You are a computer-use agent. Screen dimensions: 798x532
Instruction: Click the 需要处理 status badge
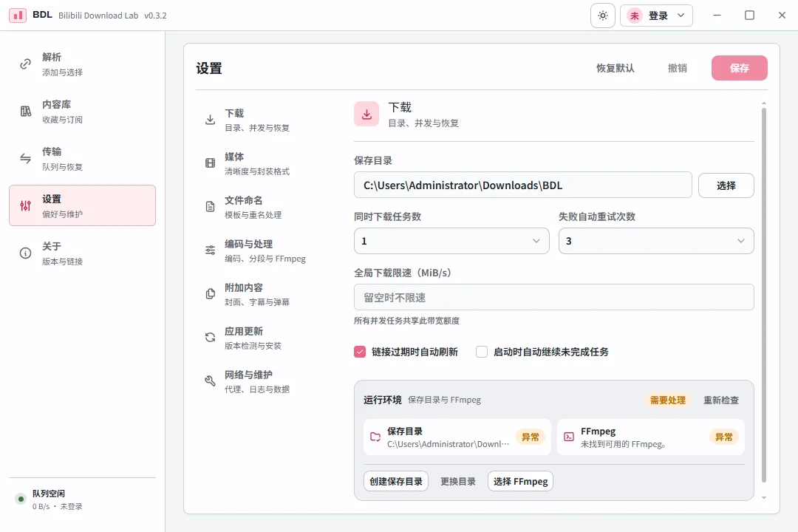(668, 400)
